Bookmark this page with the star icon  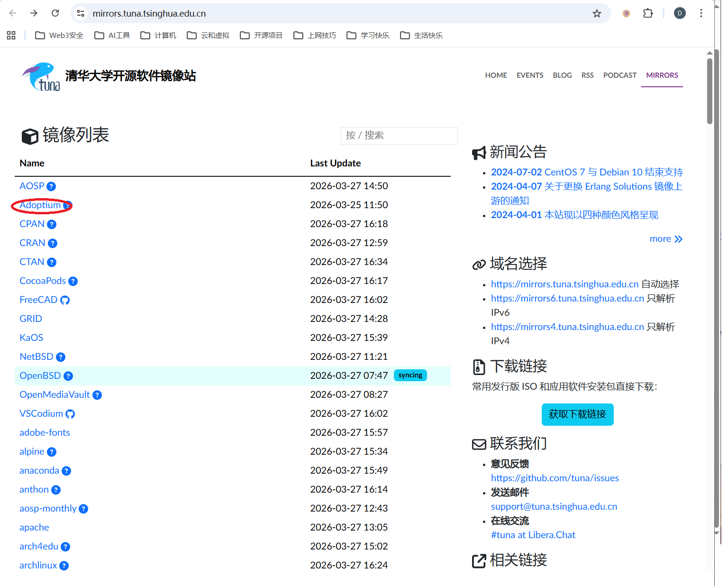[597, 13]
